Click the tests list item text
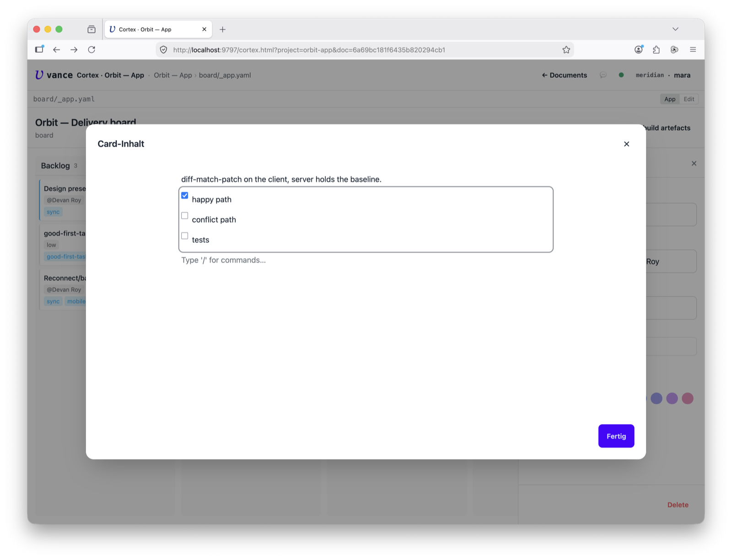Screen dimensions: 732x560 [x=200, y=240]
